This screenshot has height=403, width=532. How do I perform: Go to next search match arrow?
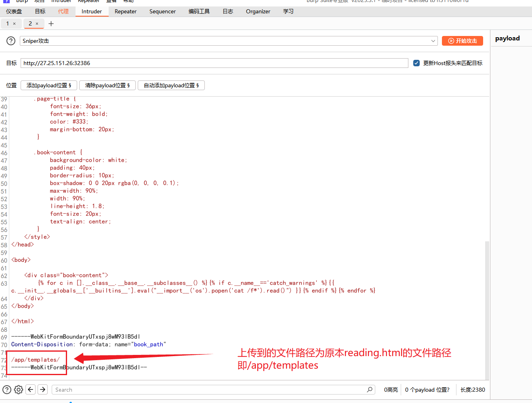tap(43, 390)
